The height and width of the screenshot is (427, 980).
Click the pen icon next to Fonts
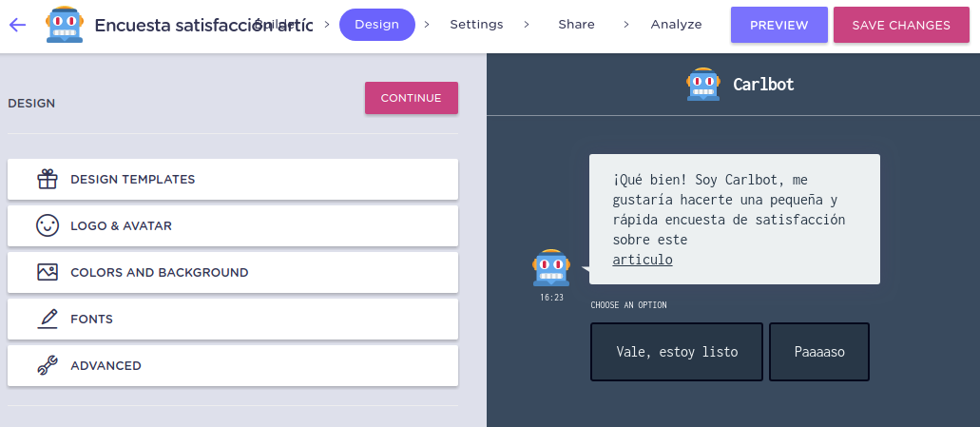pos(48,319)
